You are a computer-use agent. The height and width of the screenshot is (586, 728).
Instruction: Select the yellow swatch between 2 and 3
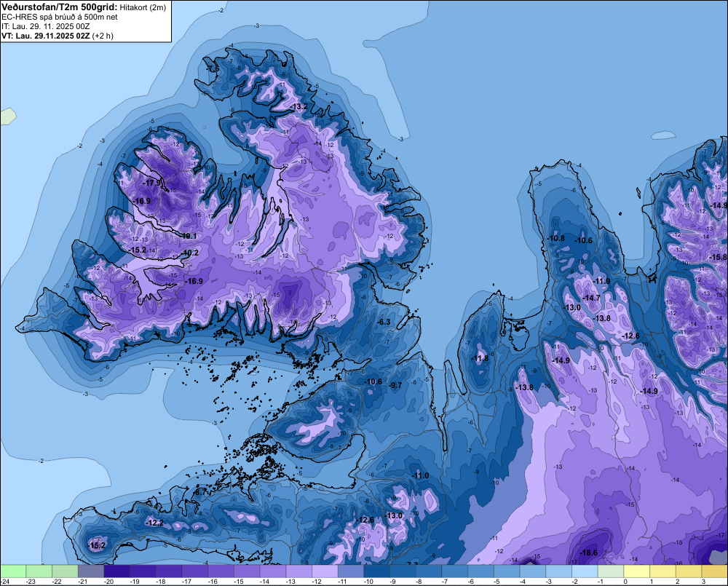(689, 571)
